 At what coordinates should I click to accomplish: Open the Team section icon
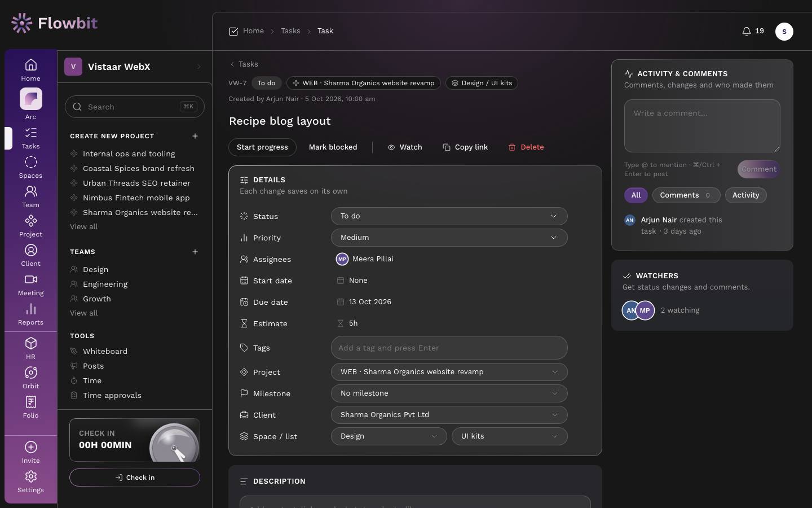pos(30,192)
